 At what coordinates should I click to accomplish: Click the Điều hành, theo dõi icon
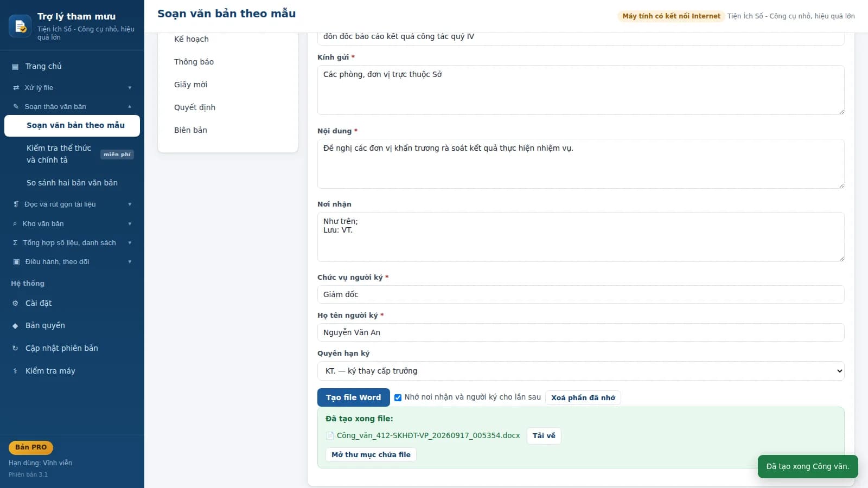click(x=16, y=262)
